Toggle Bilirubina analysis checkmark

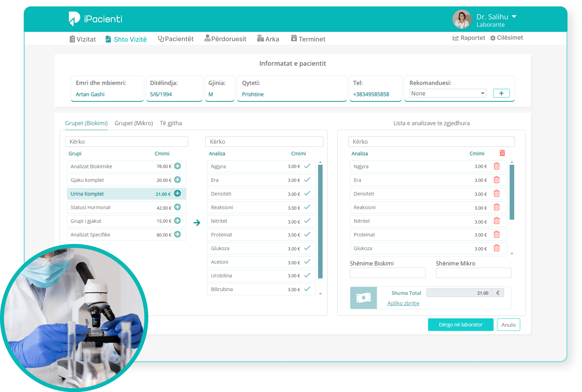click(307, 289)
